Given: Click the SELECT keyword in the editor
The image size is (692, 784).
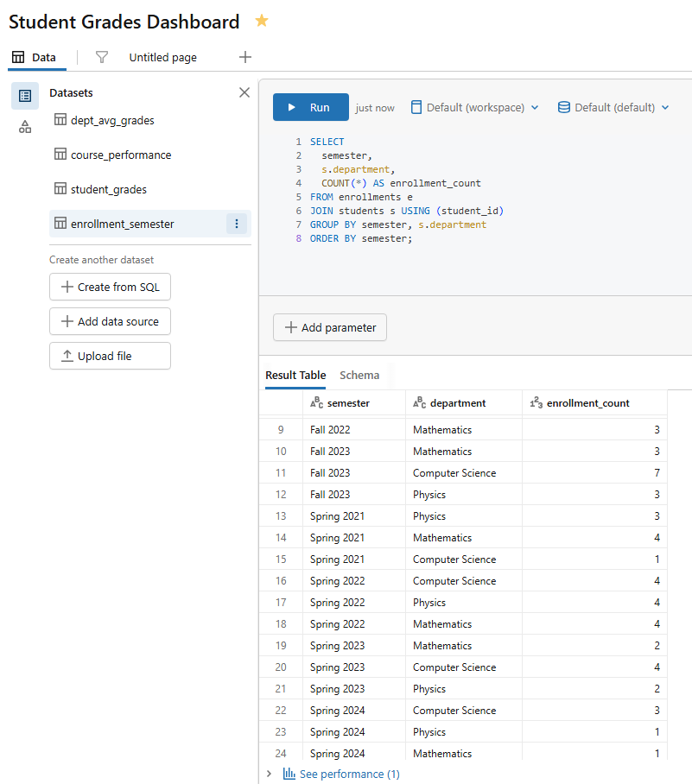Looking at the screenshot, I should coord(327,142).
